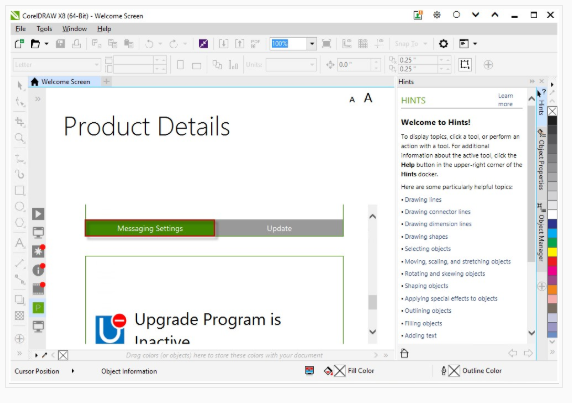Open the Tools menu
This screenshot has width=572, height=403.
pos(44,29)
